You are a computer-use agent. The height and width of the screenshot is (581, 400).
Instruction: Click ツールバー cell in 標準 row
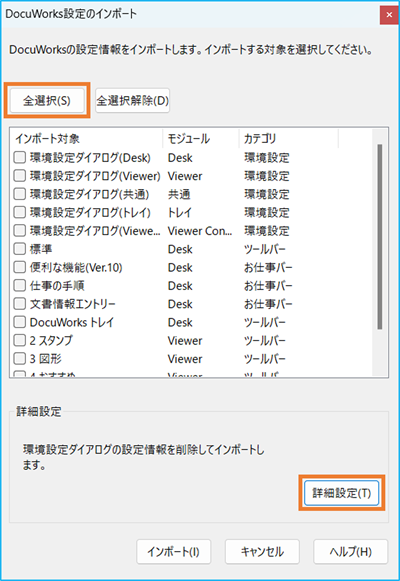tap(265, 249)
